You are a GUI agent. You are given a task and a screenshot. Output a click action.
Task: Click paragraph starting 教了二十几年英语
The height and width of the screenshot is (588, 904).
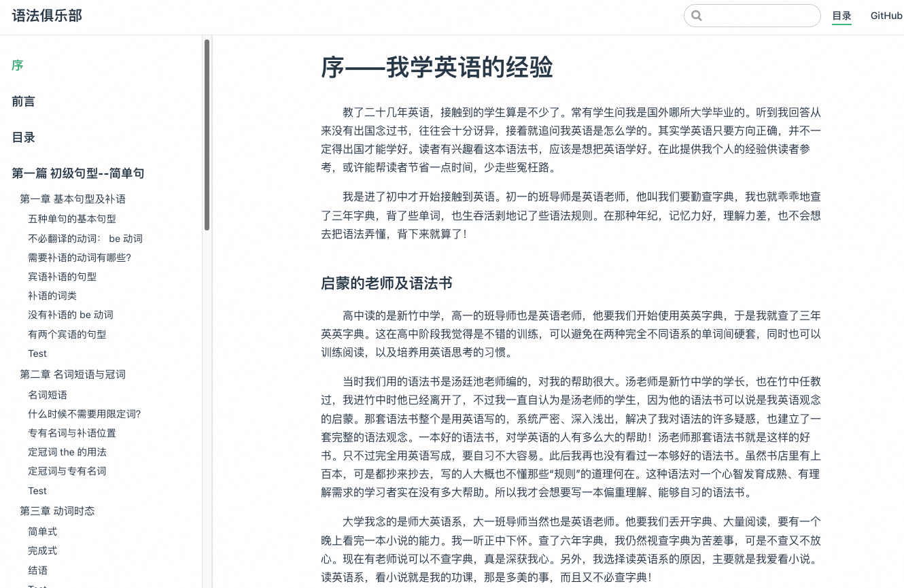pos(571,139)
